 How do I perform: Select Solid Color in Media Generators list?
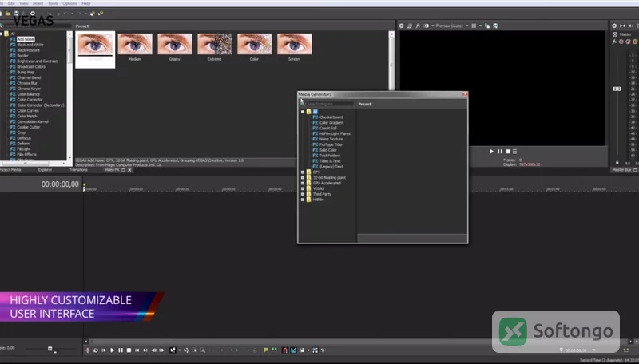click(x=328, y=150)
